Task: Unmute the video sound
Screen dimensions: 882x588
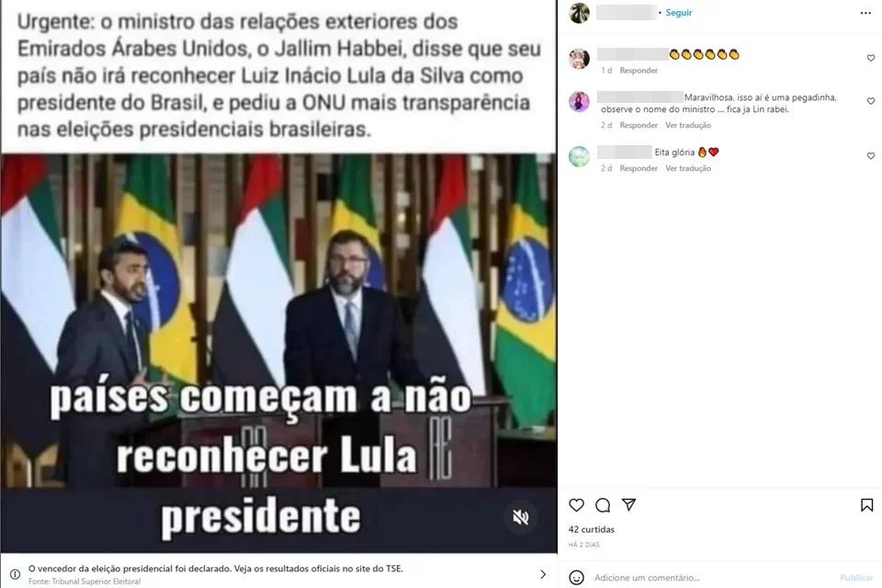Action: coord(521,517)
